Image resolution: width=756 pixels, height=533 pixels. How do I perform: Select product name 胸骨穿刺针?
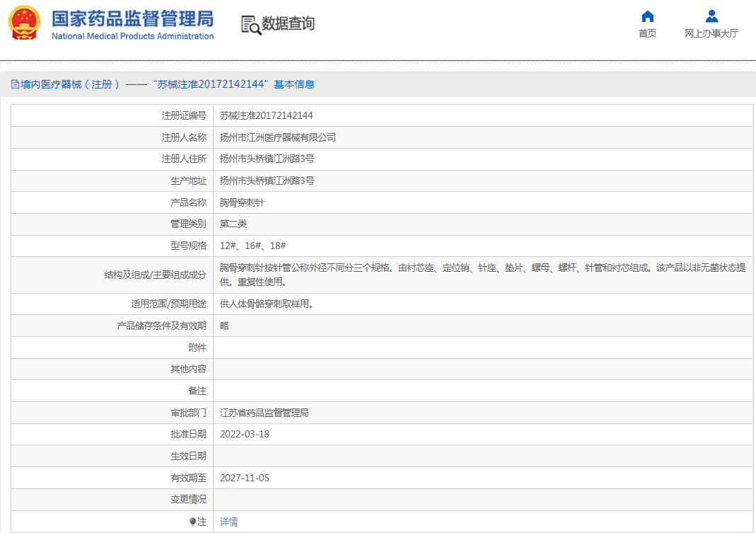(242, 202)
